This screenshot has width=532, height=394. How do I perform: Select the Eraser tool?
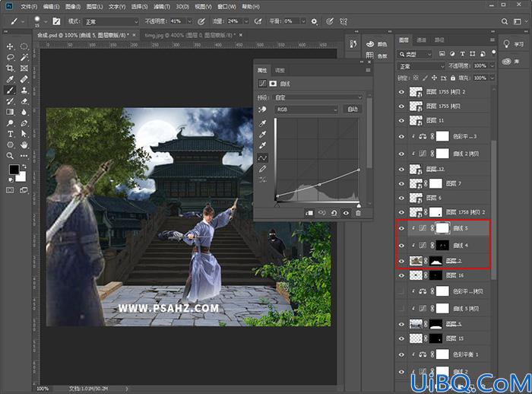coord(24,101)
